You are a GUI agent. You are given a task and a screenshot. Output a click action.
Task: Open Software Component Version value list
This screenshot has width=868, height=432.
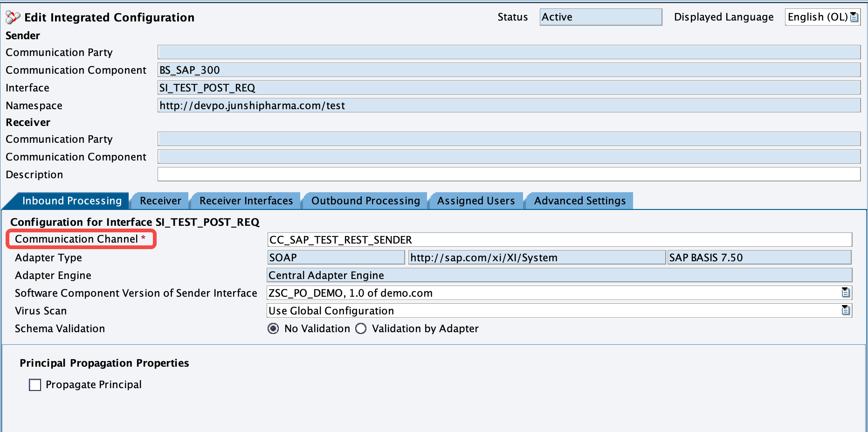tap(846, 293)
